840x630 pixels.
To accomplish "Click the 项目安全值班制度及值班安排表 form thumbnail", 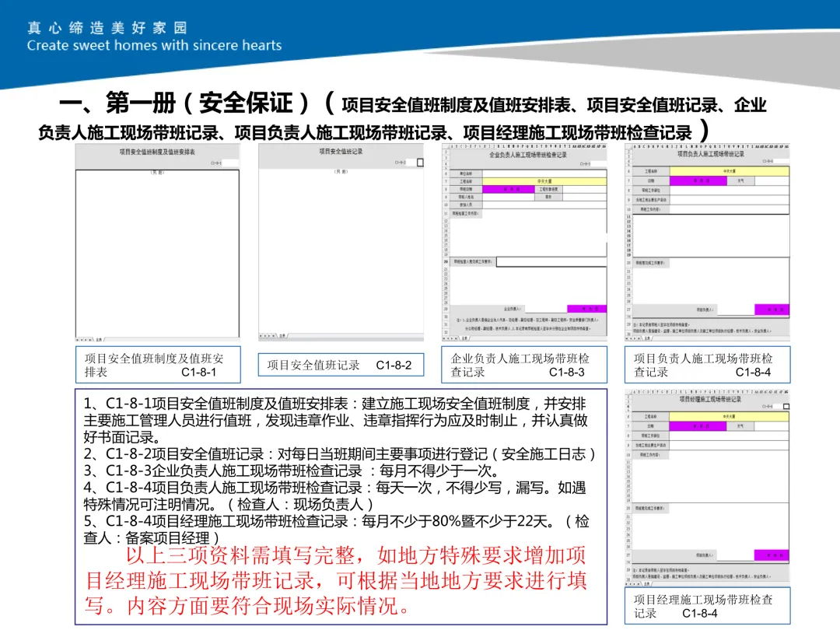I will (157, 243).
